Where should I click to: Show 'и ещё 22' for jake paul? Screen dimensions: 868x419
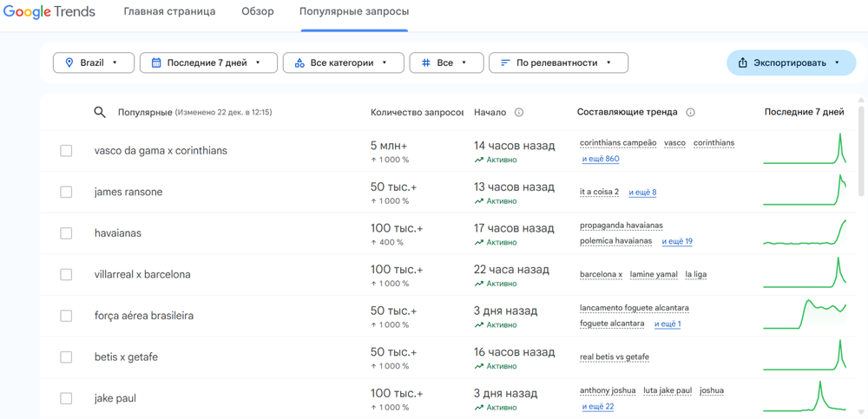click(x=598, y=407)
